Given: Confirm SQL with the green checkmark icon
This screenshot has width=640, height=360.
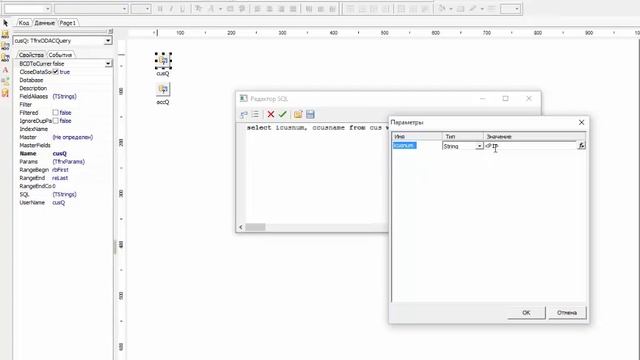Looking at the screenshot, I should coord(282,114).
